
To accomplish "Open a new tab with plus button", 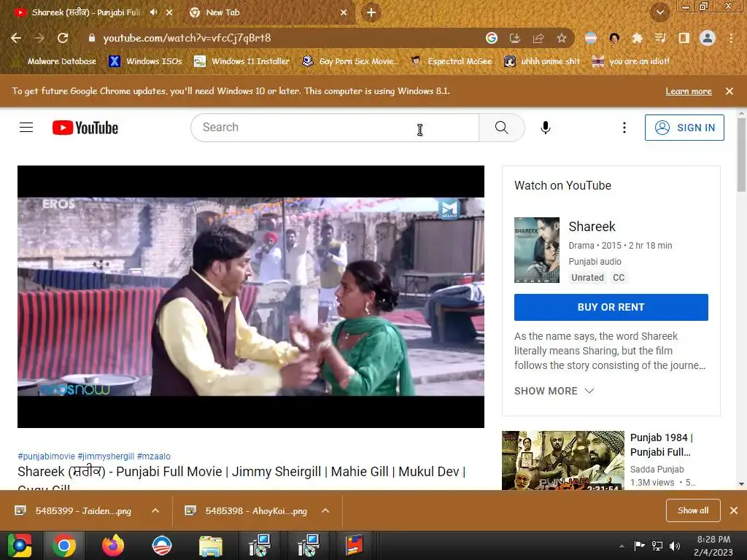I will [x=371, y=12].
